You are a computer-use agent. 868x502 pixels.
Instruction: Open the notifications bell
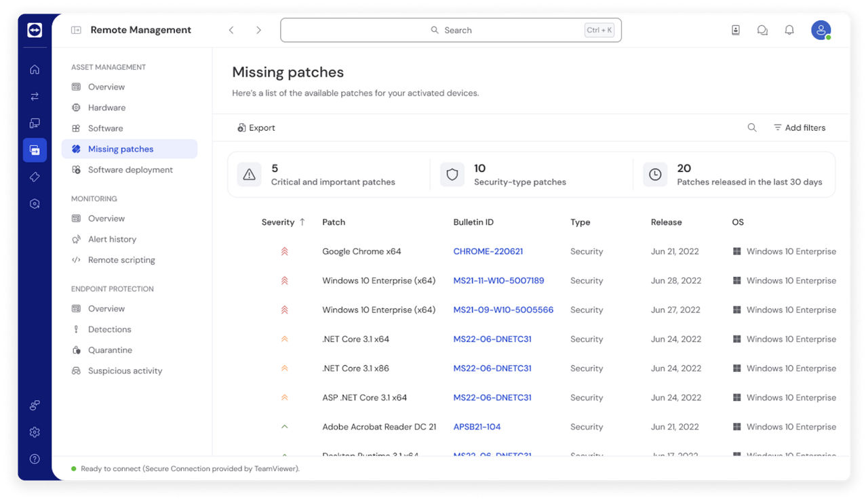[789, 30]
